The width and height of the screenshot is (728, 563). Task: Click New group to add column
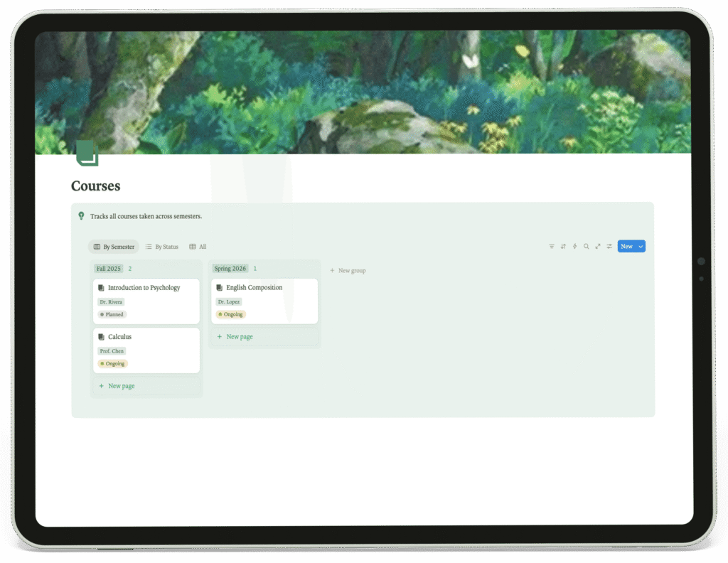(x=348, y=271)
